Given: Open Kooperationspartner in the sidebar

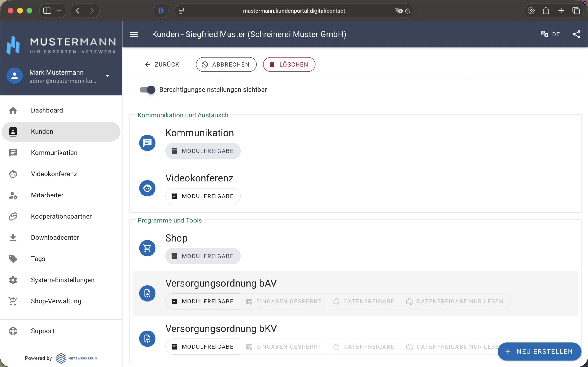Looking at the screenshot, I should (61, 216).
